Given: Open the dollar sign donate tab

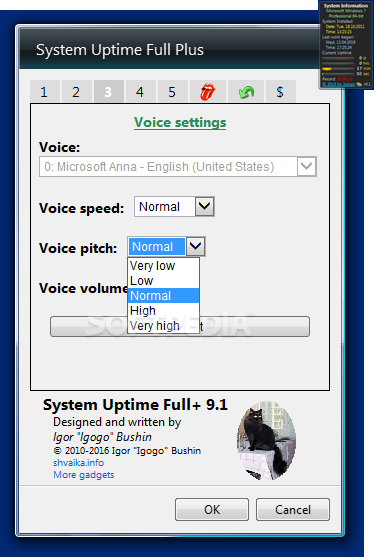Looking at the screenshot, I should click(280, 92).
